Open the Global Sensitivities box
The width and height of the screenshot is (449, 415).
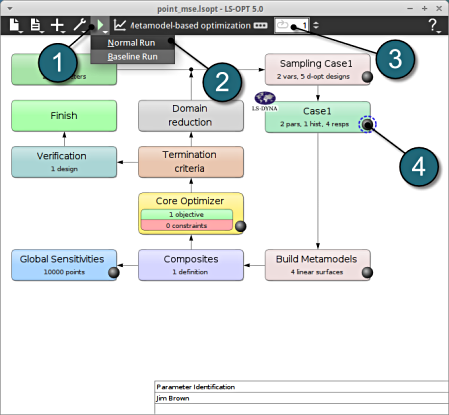coord(64,265)
